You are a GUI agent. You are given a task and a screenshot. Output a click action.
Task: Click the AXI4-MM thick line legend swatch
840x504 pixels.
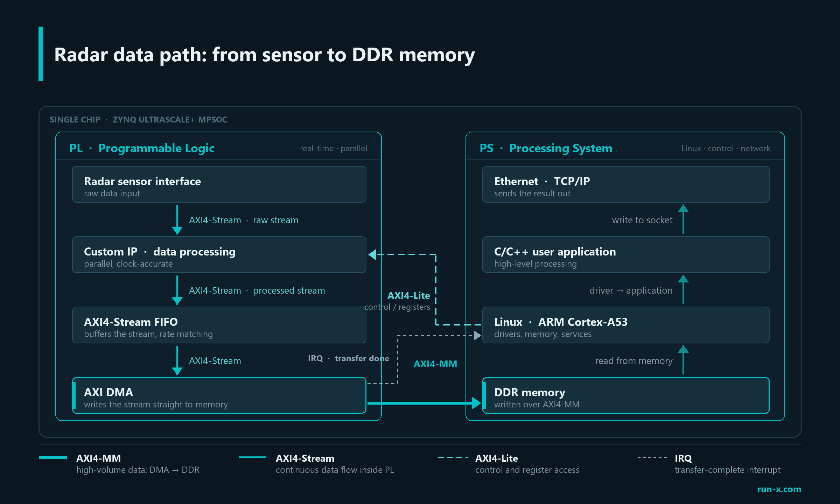coord(53,457)
